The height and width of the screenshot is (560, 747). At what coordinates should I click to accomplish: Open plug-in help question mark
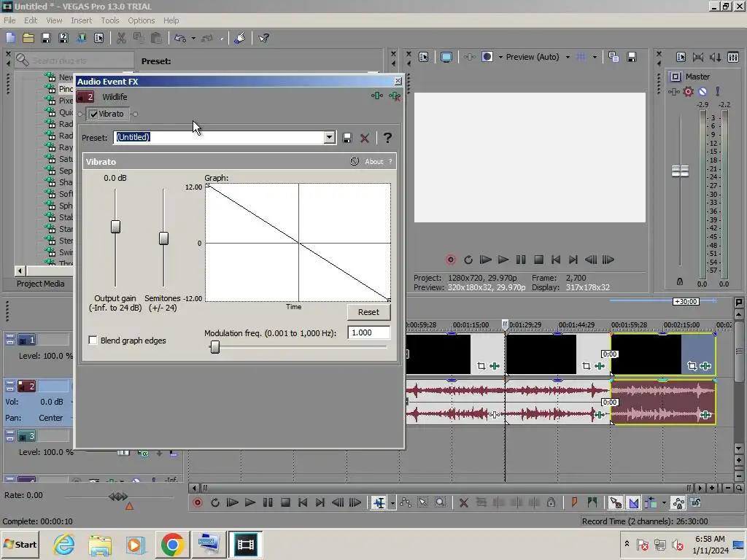(388, 138)
